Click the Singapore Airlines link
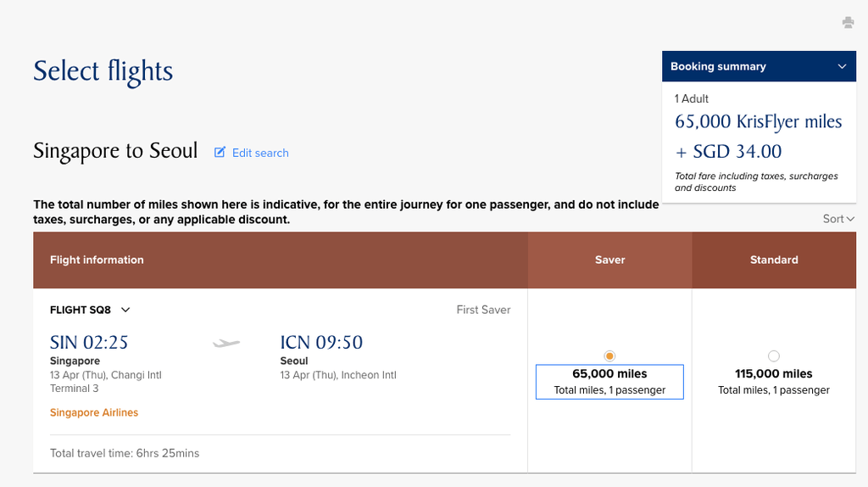868x487 pixels. tap(94, 412)
